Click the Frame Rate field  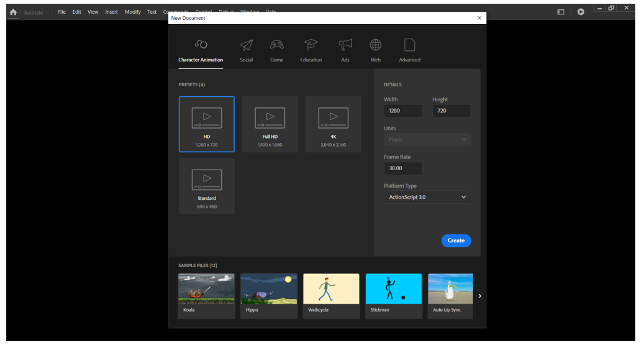click(x=403, y=168)
